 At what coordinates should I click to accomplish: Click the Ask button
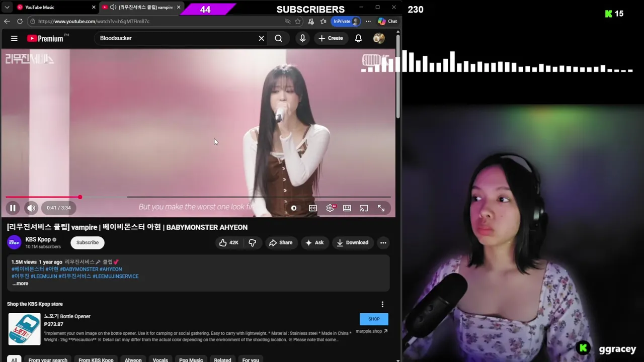(315, 242)
